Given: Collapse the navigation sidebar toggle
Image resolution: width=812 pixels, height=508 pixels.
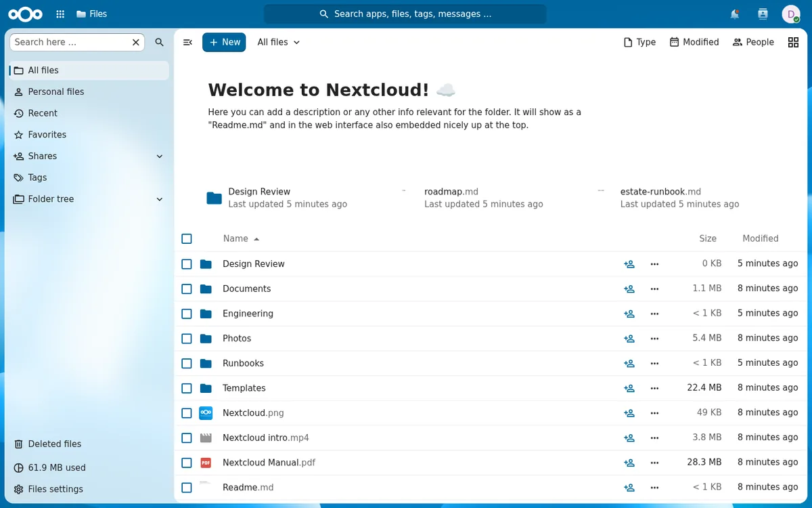Looking at the screenshot, I should tap(187, 42).
